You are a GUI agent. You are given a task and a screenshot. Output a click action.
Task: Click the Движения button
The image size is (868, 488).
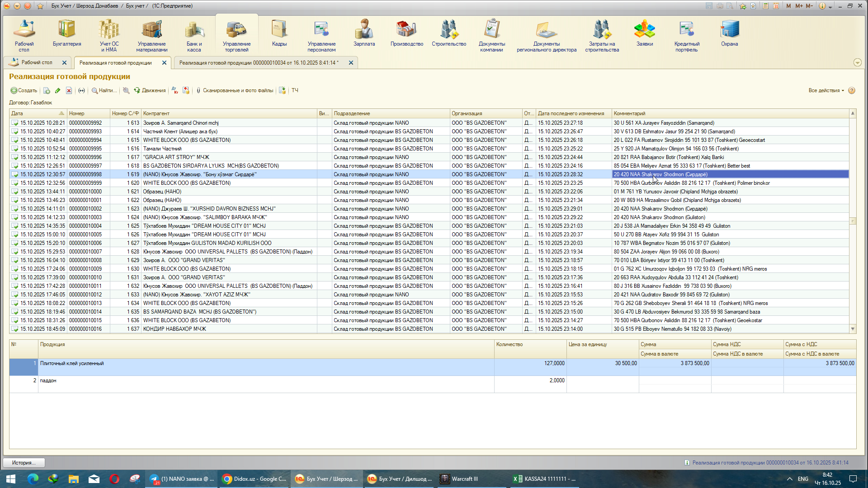pyautogui.click(x=150, y=90)
